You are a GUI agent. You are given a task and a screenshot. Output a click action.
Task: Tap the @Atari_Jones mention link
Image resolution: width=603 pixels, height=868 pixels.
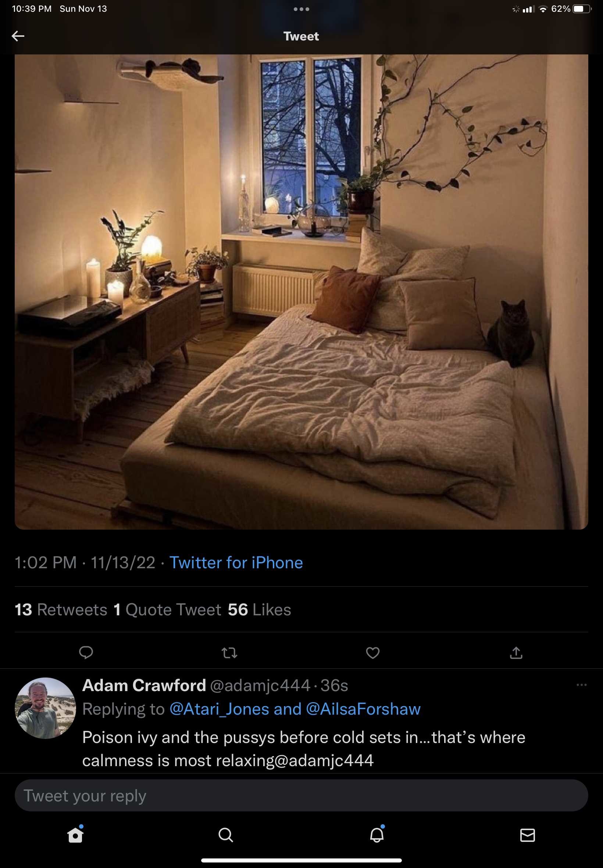click(x=220, y=709)
